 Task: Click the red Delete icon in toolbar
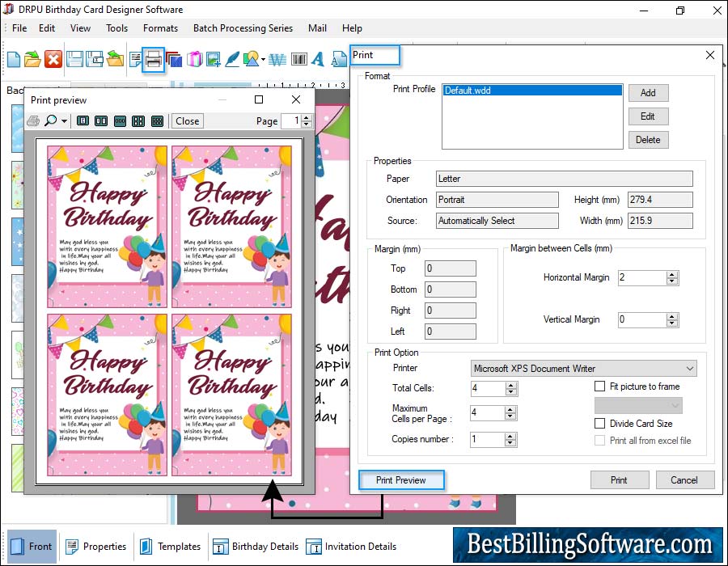[53, 59]
